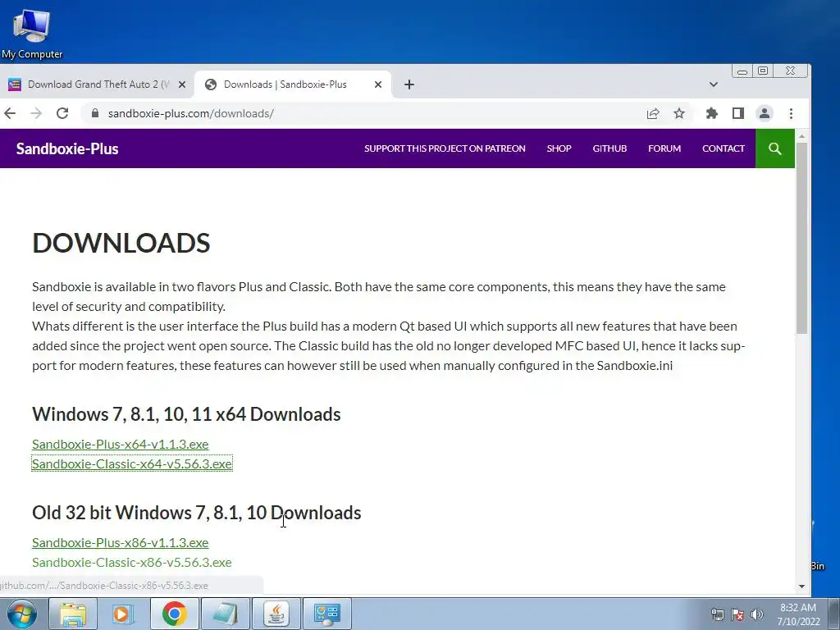
Task: Open the Shop menu item
Action: [x=559, y=148]
